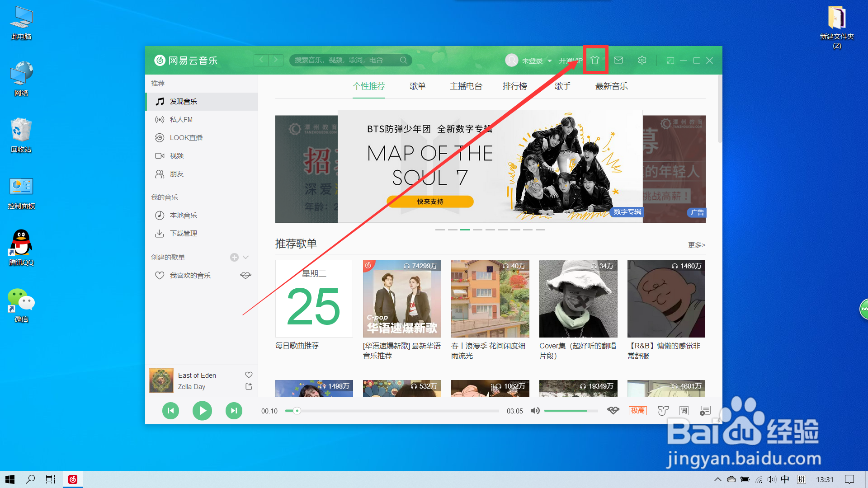Screen dimensions: 868x488
Task: Switch to the 歌单 tab
Action: click(x=417, y=86)
